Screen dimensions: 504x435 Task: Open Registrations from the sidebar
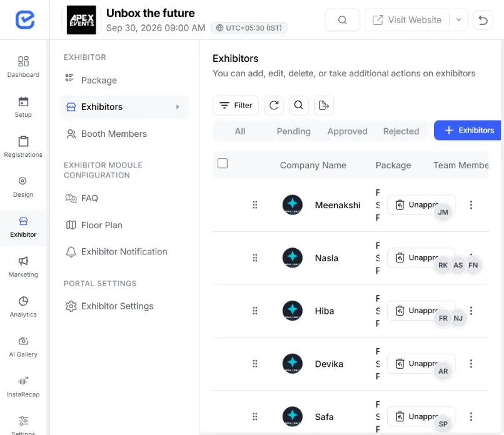coord(23,146)
